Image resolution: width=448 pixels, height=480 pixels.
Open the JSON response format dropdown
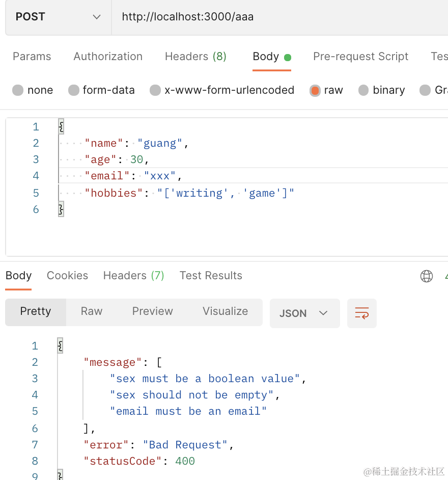[303, 313]
